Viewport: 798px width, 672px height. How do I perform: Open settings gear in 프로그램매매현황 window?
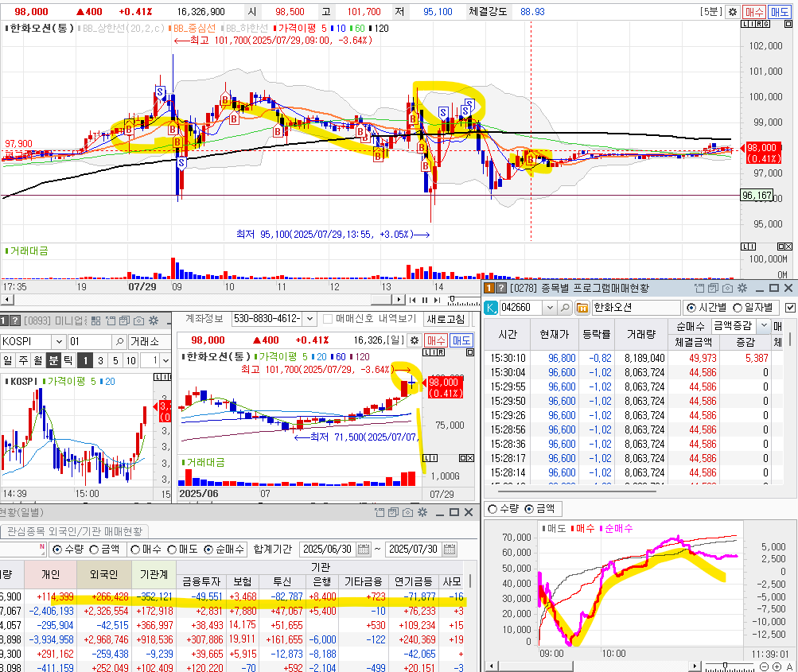pos(742,289)
